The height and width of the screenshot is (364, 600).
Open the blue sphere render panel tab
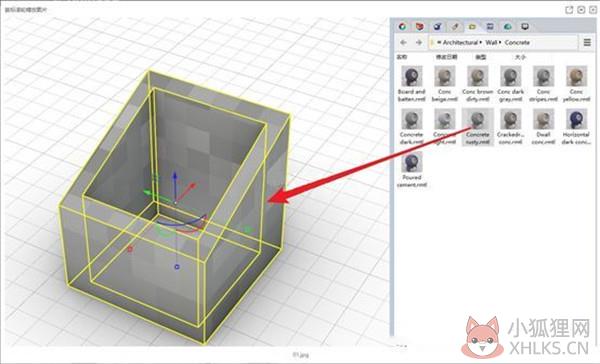437,26
